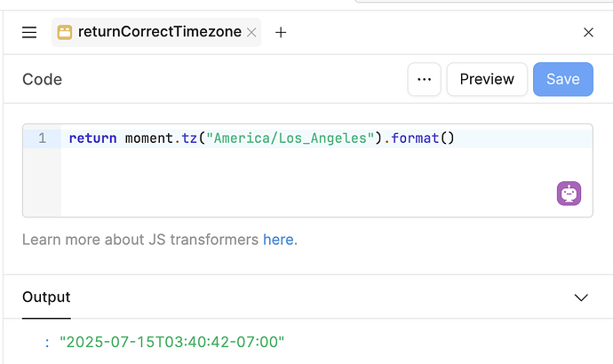Add a new tab with the plus icon

tap(281, 33)
